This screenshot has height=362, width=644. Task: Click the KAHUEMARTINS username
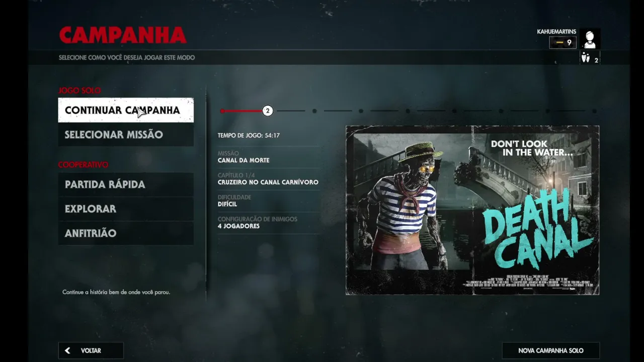(556, 32)
